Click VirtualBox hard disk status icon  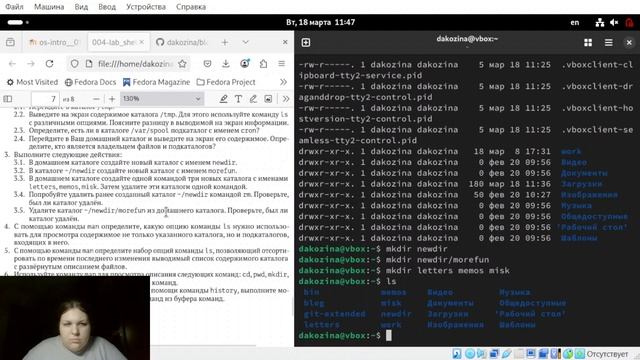point(457,353)
